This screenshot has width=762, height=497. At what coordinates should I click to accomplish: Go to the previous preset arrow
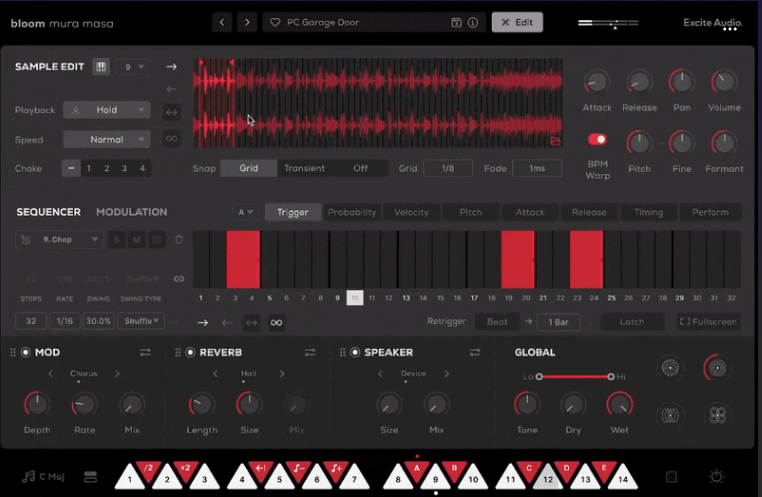point(222,22)
